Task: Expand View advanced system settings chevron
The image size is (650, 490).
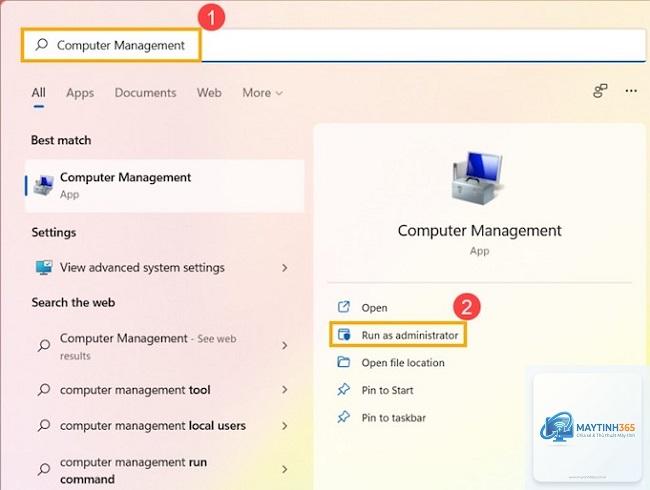Action: pyautogui.click(x=284, y=268)
